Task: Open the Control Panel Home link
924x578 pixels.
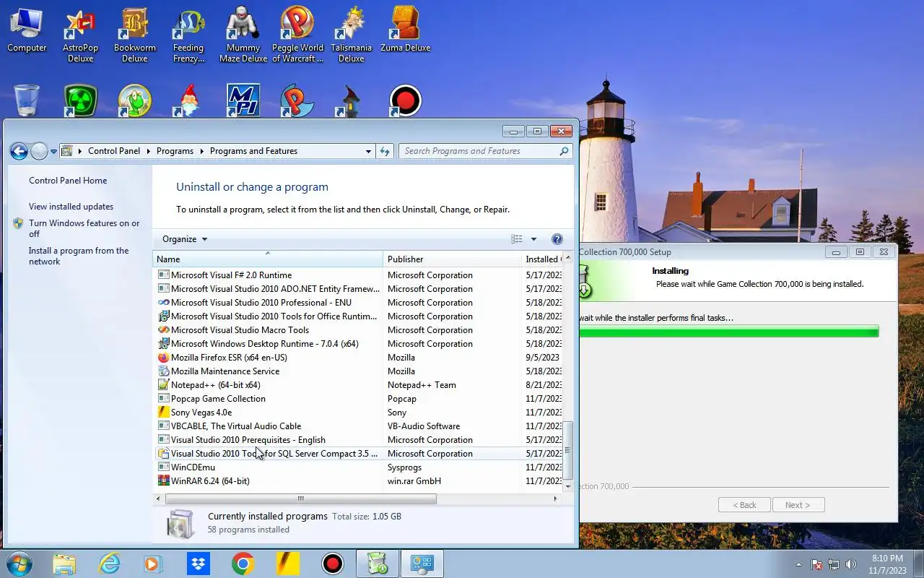Action: (x=68, y=181)
